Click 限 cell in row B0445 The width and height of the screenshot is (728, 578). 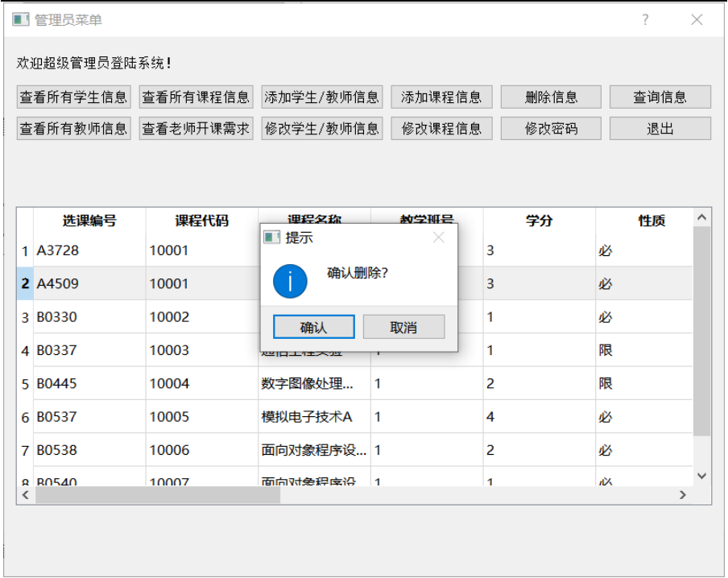point(644,384)
